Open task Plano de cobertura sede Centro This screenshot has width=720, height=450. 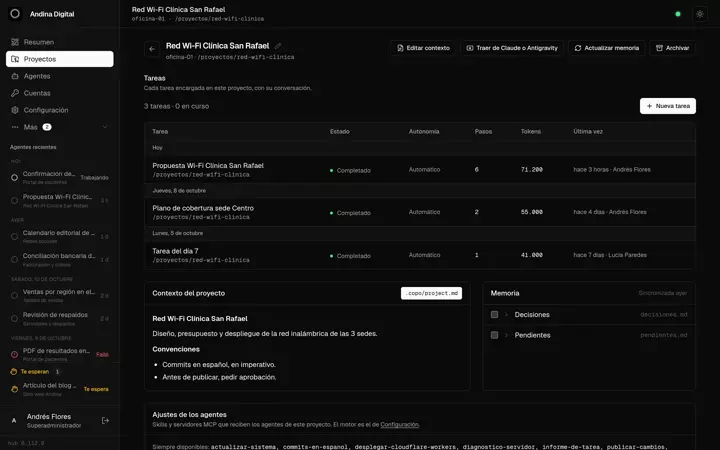419,212
